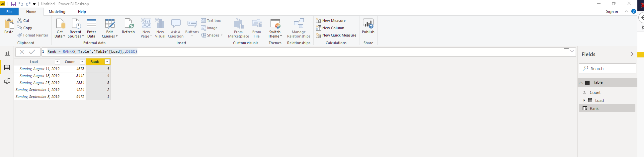Click cell with count 4673
The width and height of the screenshot is (644, 157).
pos(73,69)
